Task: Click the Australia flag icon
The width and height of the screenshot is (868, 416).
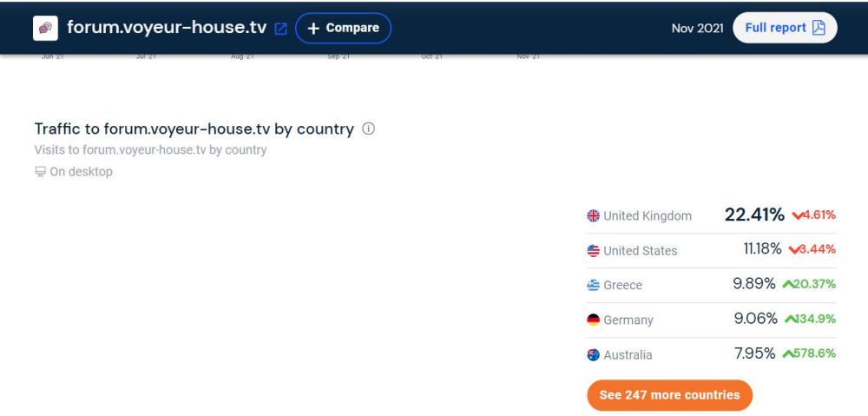Action: 594,355
